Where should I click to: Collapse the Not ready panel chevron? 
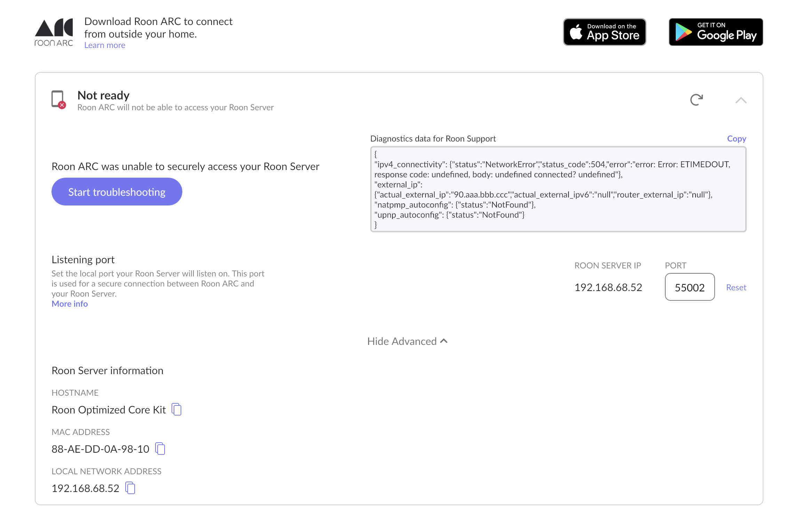click(741, 100)
